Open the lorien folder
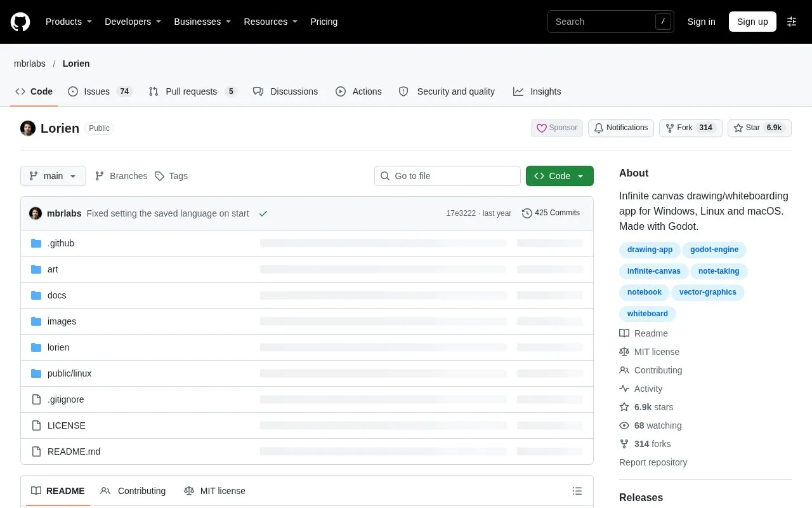 pyautogui.click(x=58, y=347)
